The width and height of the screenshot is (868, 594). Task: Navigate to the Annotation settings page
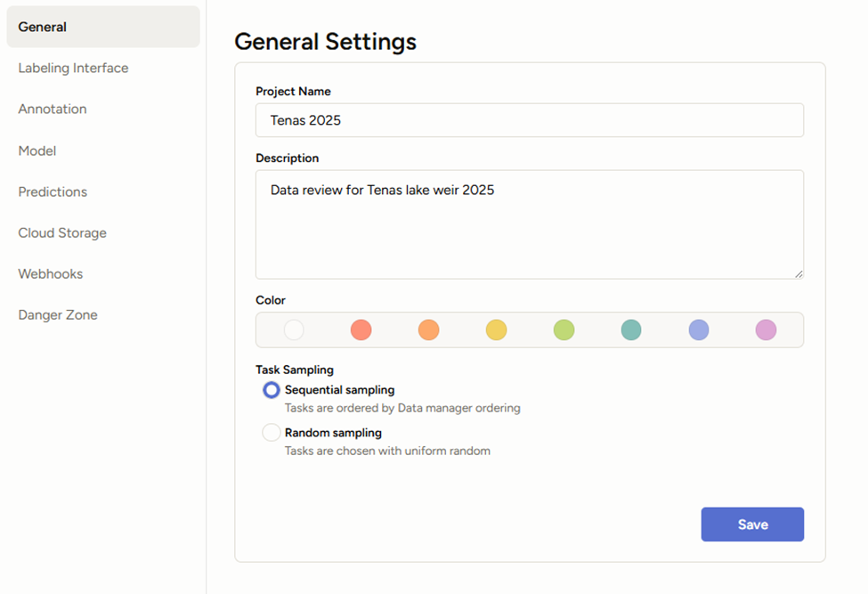52,109
